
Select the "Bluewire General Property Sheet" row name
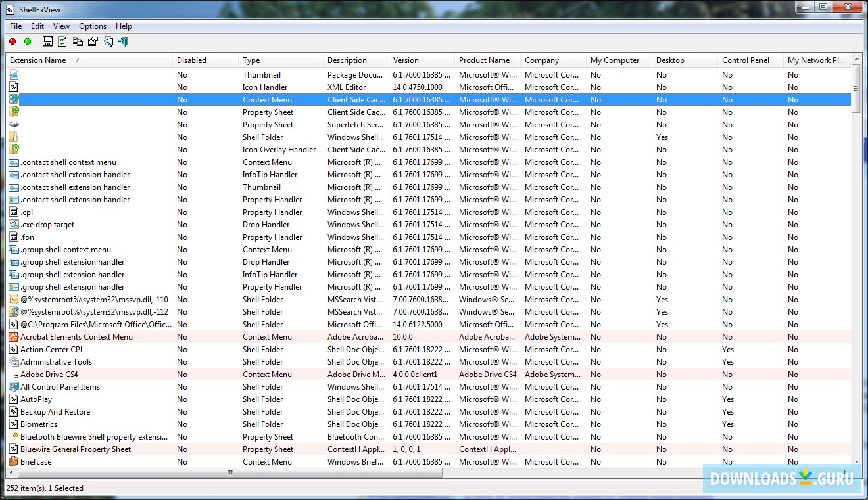tap(76, 449)
